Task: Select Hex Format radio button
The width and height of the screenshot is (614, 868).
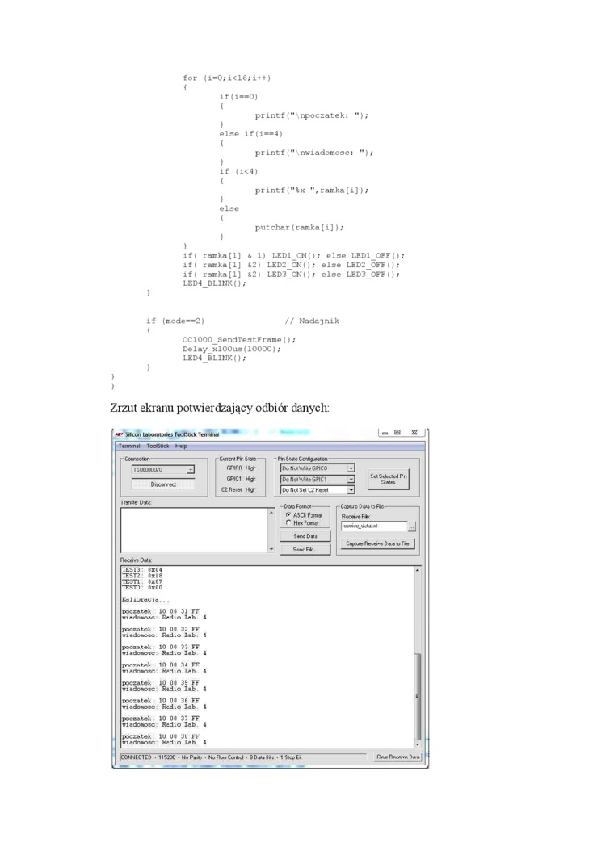Action: [288, 522]
